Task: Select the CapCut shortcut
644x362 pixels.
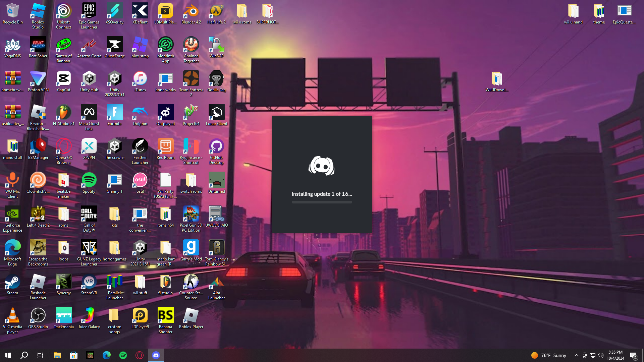Action: click(x=63, y=82)
